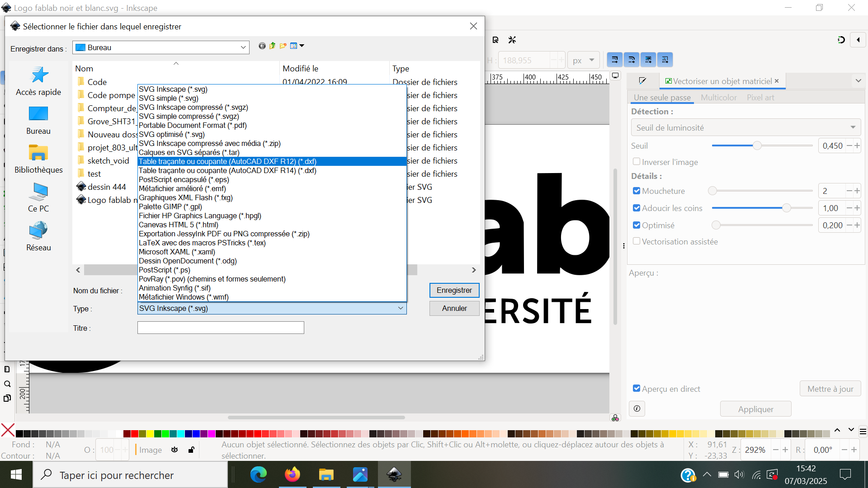Uncheck the Adoucir les coins checkbox

click(637, 208)
